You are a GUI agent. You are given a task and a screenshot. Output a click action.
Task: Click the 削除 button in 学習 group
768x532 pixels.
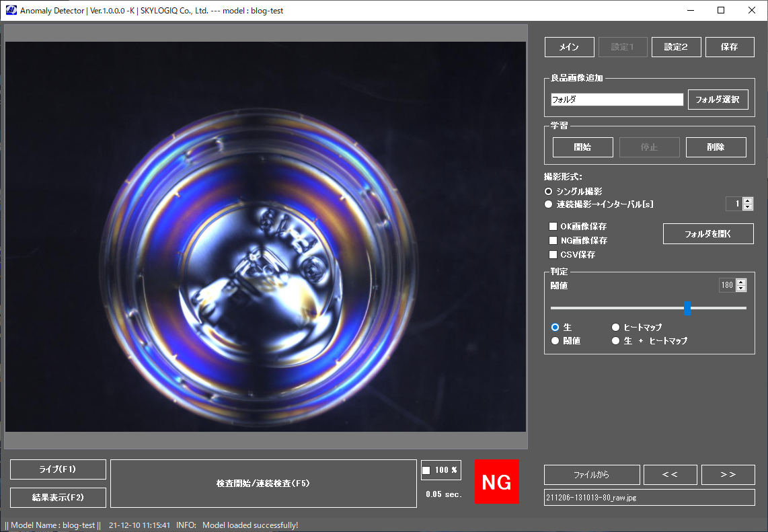click(716, 147)
